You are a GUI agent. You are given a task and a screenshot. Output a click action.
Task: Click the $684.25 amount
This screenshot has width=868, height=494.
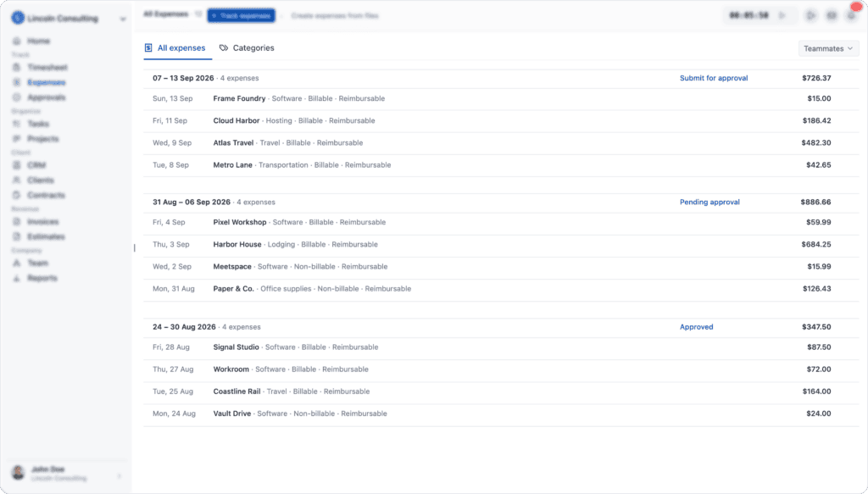pyautogui.click(x=816, y=245)
